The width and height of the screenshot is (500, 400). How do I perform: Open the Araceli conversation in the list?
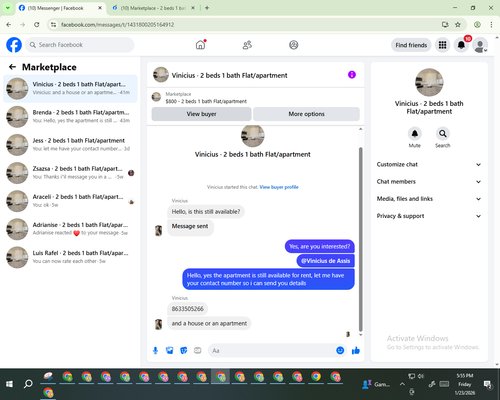click(x=70, y=201)
